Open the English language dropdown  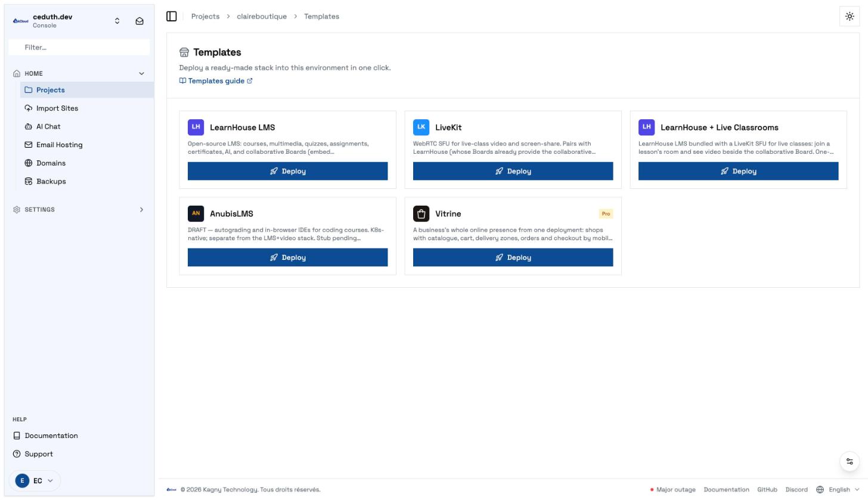click(x=838, y=490)
